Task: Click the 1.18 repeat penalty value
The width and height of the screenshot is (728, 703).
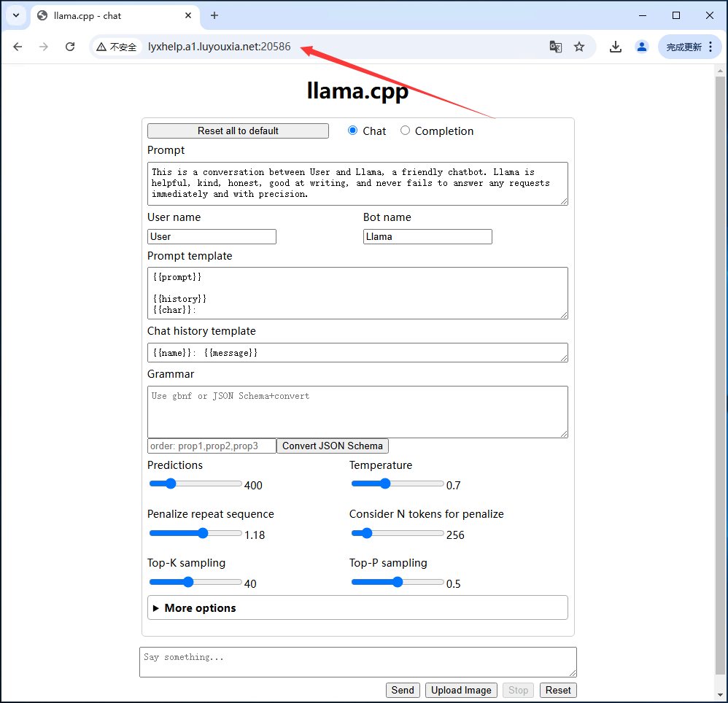Action: [255, 535]
